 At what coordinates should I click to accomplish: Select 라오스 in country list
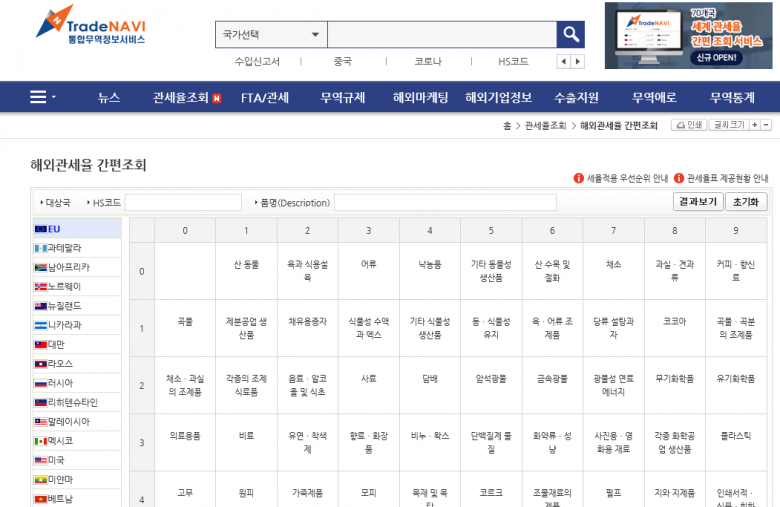(x=77, y=364)
